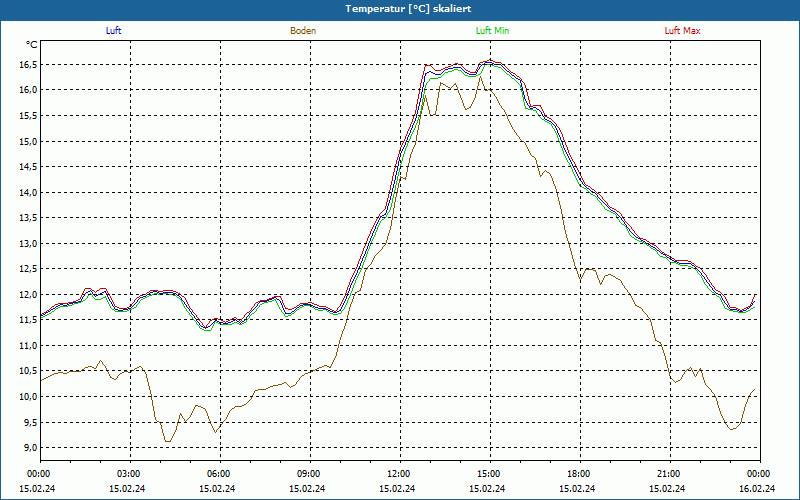
Task: Click the 18:00 time axis label
Action: [x=580, y=474]
